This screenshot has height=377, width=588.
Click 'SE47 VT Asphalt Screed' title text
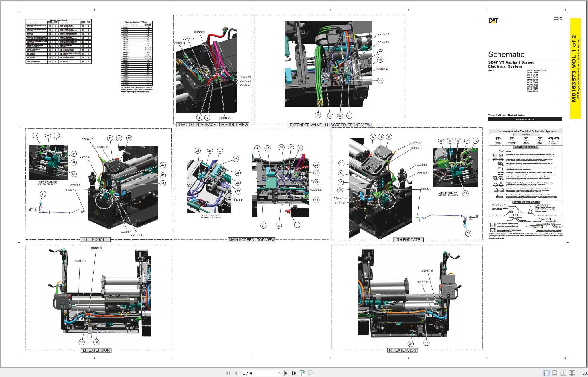pyautogui.click(x=511, y=62)
